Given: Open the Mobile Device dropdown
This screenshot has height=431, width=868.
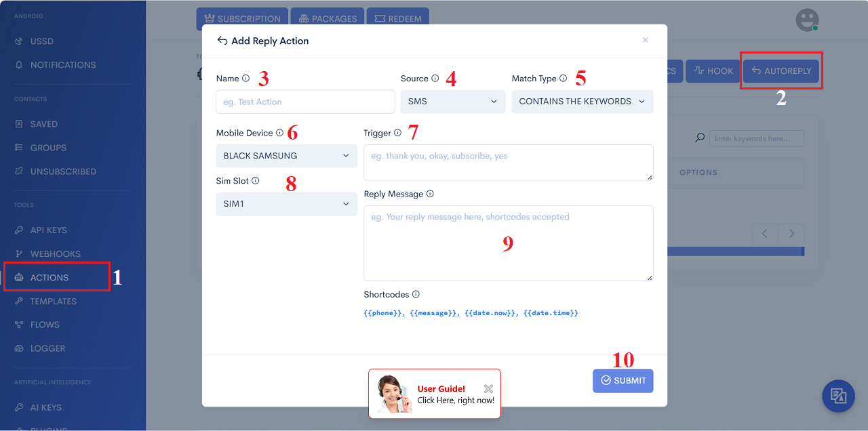Looking at the screenshot, I should 287,156.
